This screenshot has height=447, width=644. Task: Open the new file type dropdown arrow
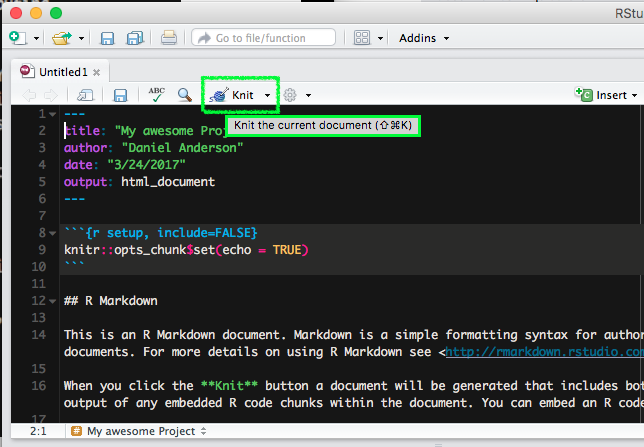37,39
